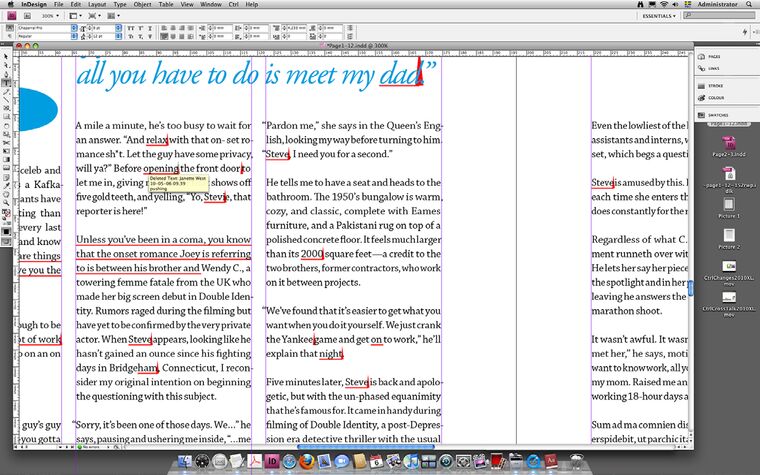
Task: Toggle Small Caps formatting
Action: click(x=131, y=36)
